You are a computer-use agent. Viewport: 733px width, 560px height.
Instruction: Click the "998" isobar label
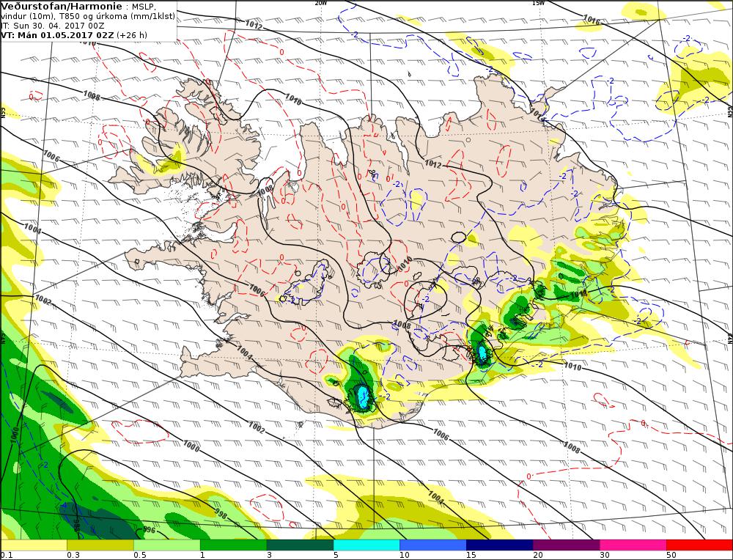[221, 515]
